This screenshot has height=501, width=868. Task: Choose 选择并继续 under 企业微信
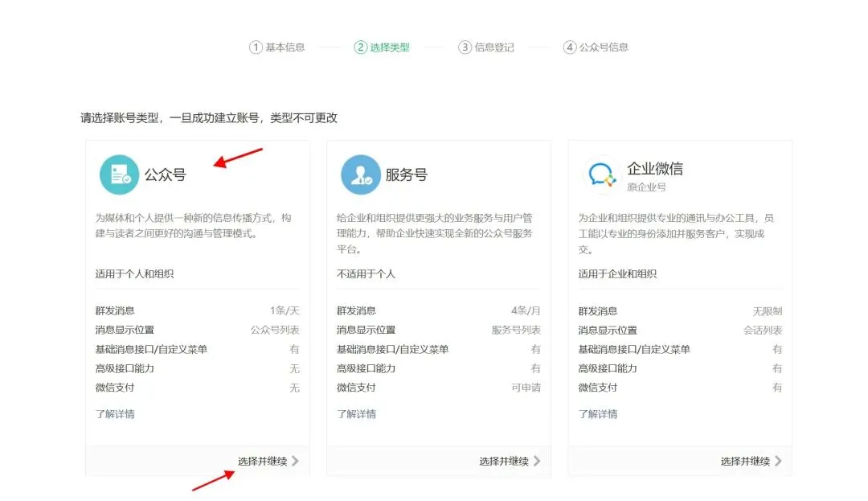click(745, 461)
